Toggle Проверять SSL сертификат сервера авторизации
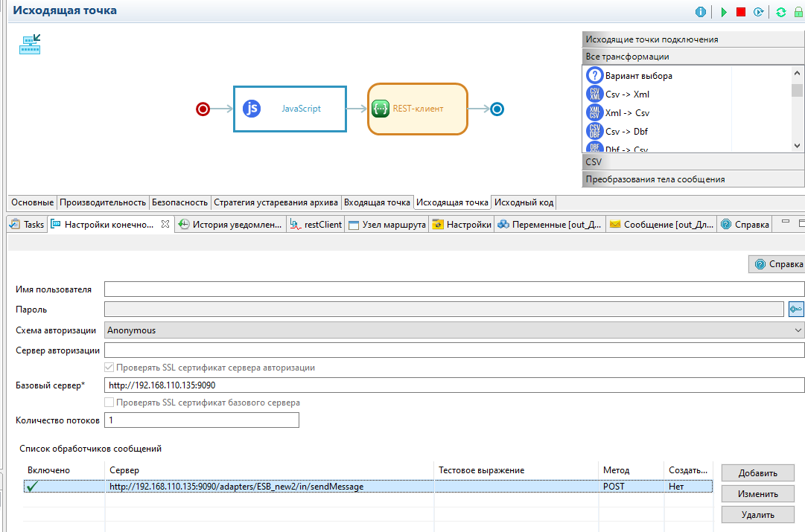 click(x=109, y=368)
